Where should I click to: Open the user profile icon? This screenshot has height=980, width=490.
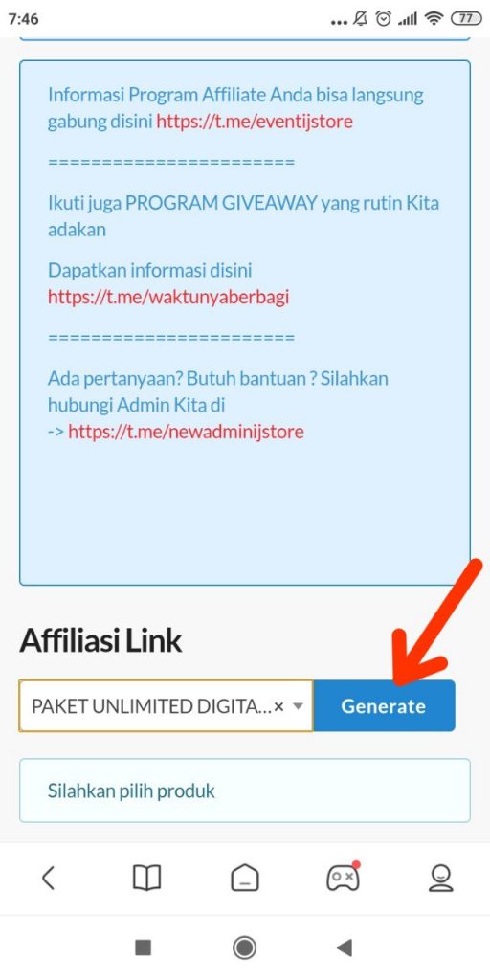click(x=441, y=879)
